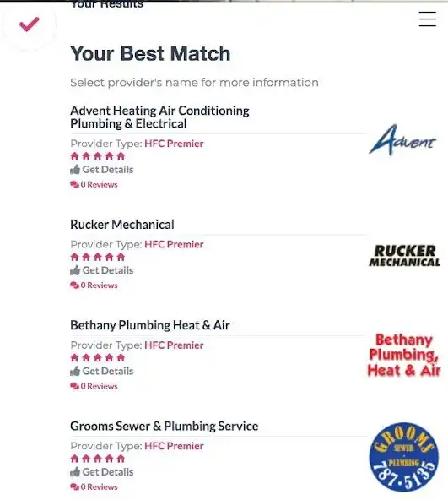
Task: View 0 Reviews under Bethany Plumbing
Action: 94,386
